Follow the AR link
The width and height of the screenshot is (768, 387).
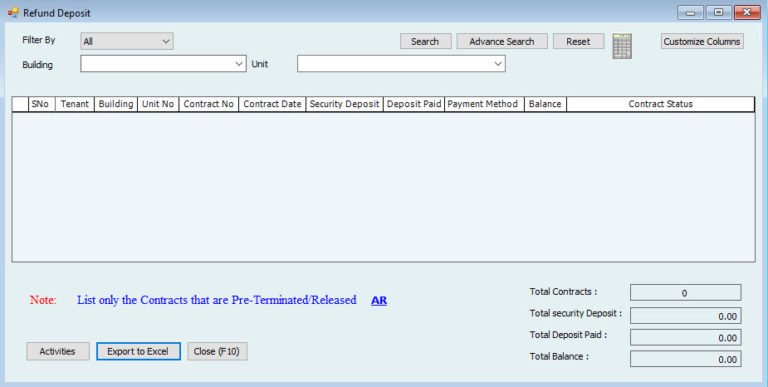(379, 301)
